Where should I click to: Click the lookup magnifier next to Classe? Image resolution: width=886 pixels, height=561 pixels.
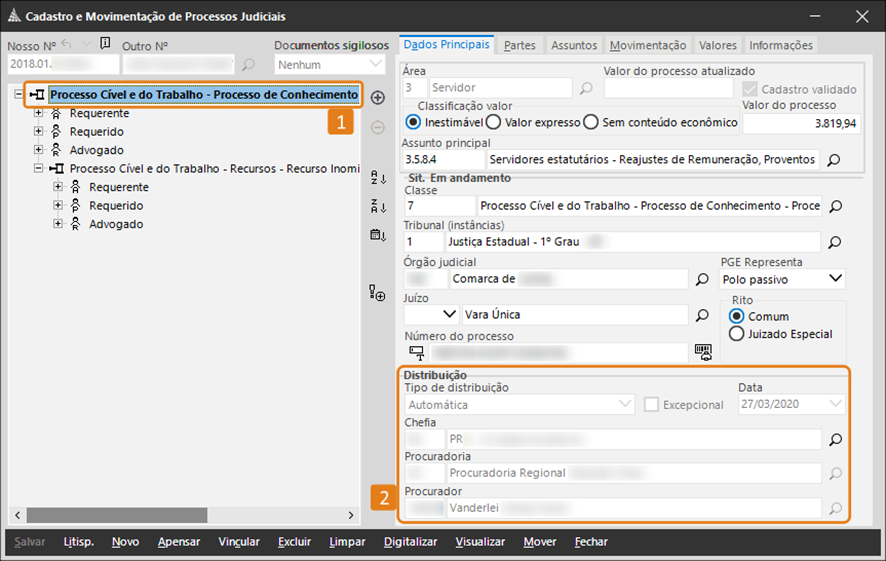click(x=835, y=206)
